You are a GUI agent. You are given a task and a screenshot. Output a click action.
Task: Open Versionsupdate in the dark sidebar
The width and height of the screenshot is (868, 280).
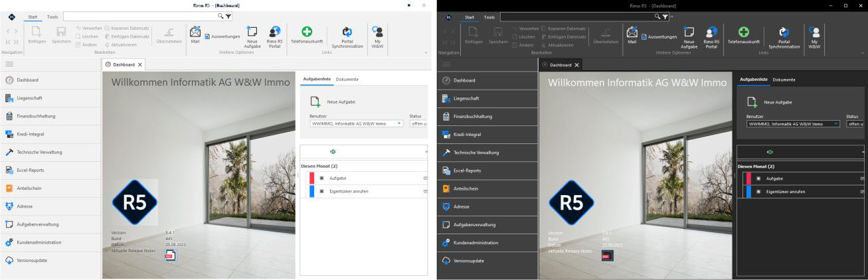[487, 260]
